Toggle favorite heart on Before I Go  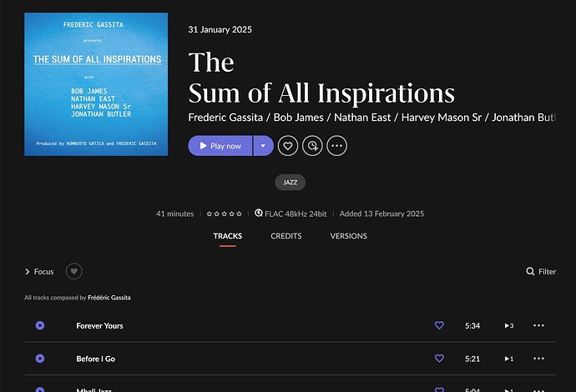pos(439,359)
